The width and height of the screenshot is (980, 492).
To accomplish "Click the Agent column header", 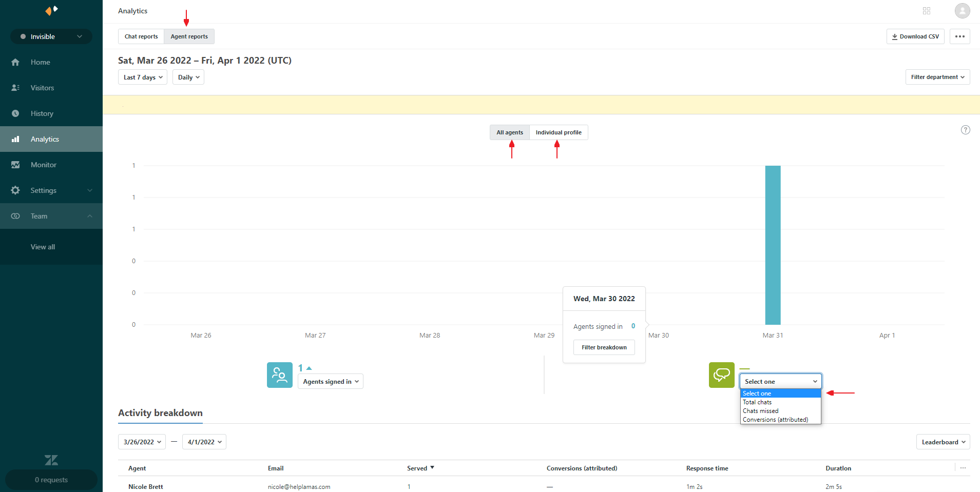I will 137,468.
